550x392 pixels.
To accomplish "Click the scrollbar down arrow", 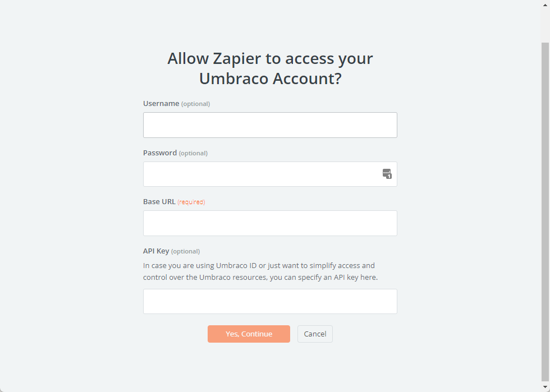I will click(545, 388).
